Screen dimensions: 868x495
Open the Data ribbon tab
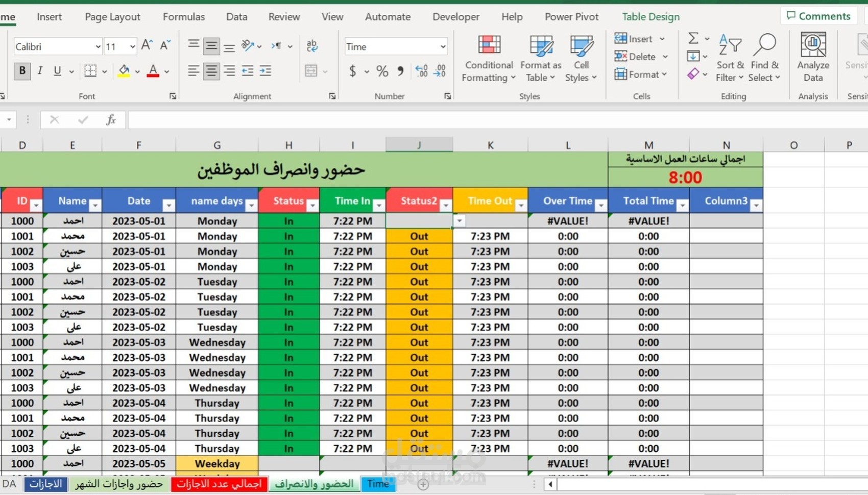[236, 17]
